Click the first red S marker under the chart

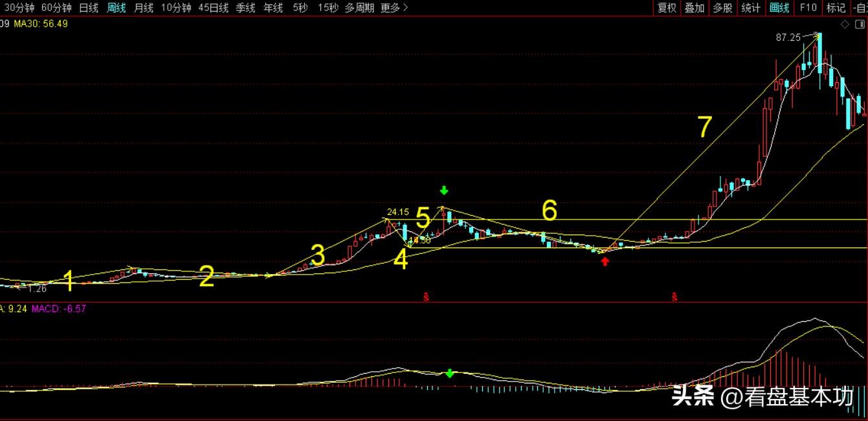426,297
